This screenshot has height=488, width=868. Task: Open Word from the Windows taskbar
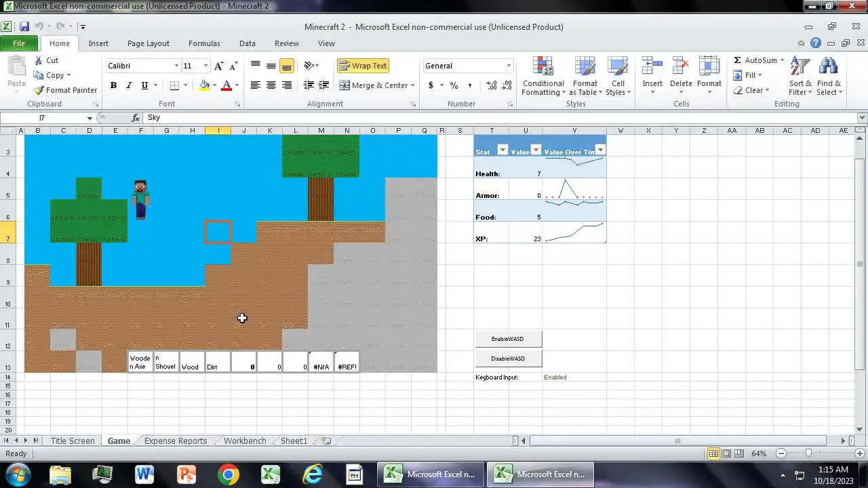(x=144, y=474)
